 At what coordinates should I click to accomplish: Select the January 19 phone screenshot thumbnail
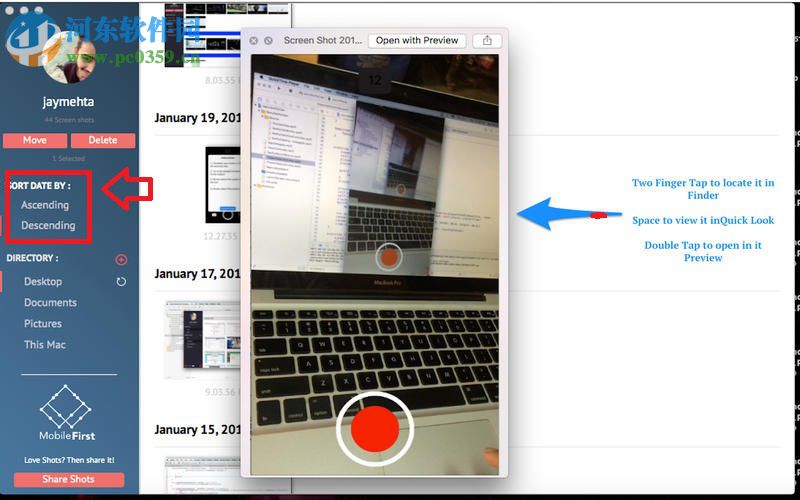coord(223,185)
